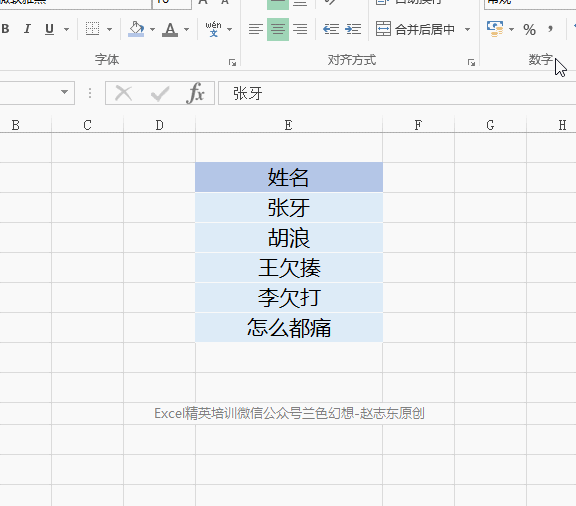Image resolution: width=576 pixels, height=506 pixels.
Task: Open the Name Box dropdown
Action: point(65,92)
